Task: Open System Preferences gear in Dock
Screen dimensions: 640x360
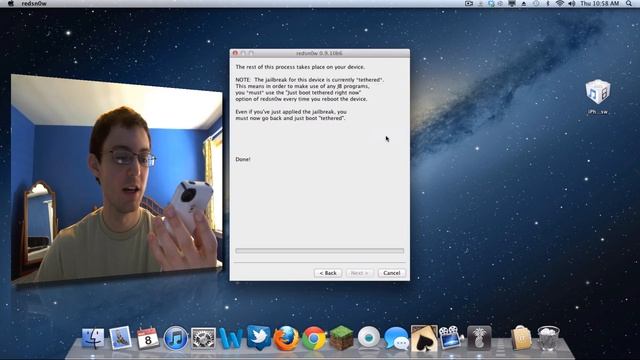Action: [203, 339]
